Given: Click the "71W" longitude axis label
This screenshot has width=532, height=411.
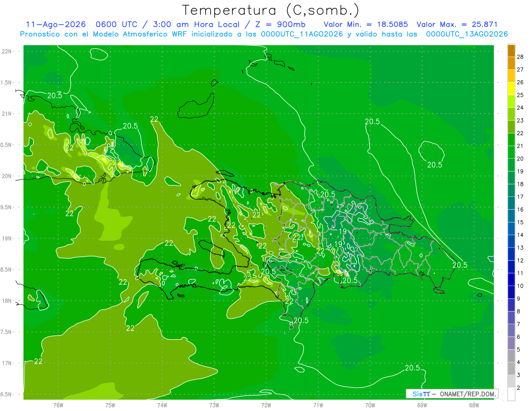Looking at the screenshot, I should [x=318, y=405].
